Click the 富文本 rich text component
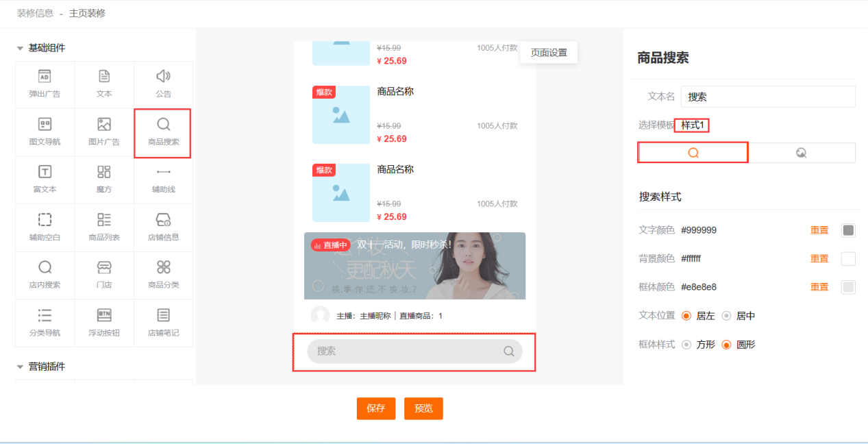868x444 pixels. pos(45,180)
